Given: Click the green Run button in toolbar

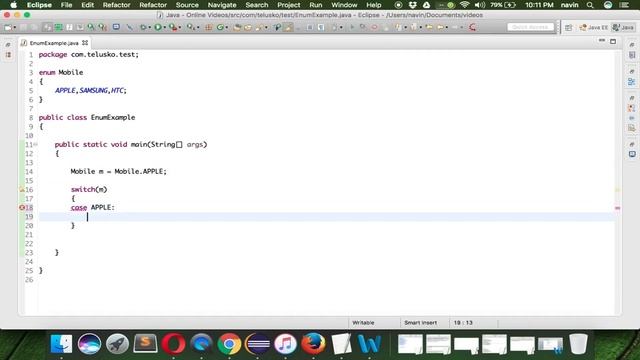Looking at the screenshot, I should tap(158, 27).
